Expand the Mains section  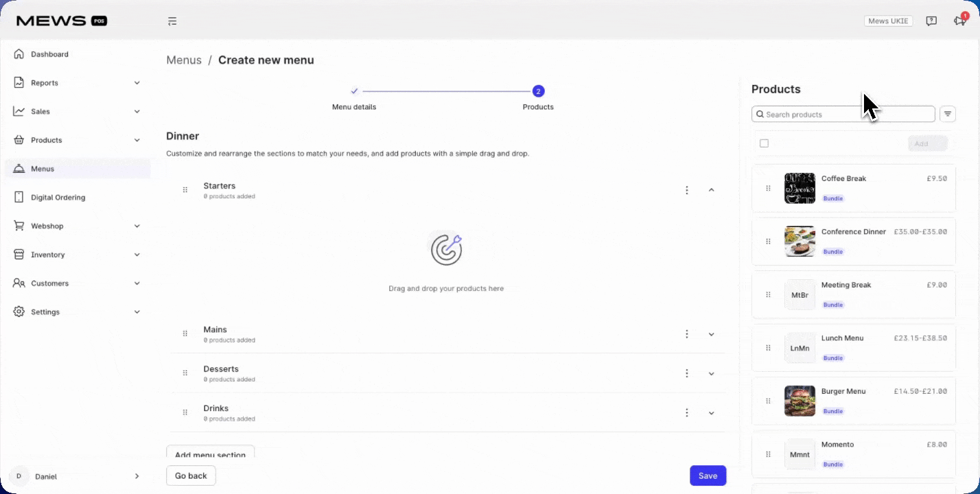pyautogui.click(x=711, y=334)
